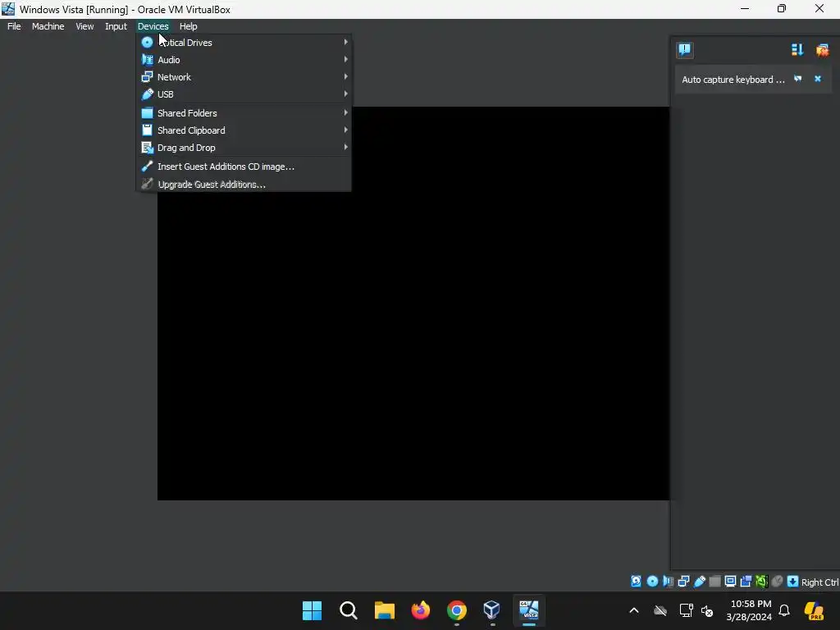Click the Vista VM window taskbar icon
This screenshot has height=630, width=840.
pos(529,610)
